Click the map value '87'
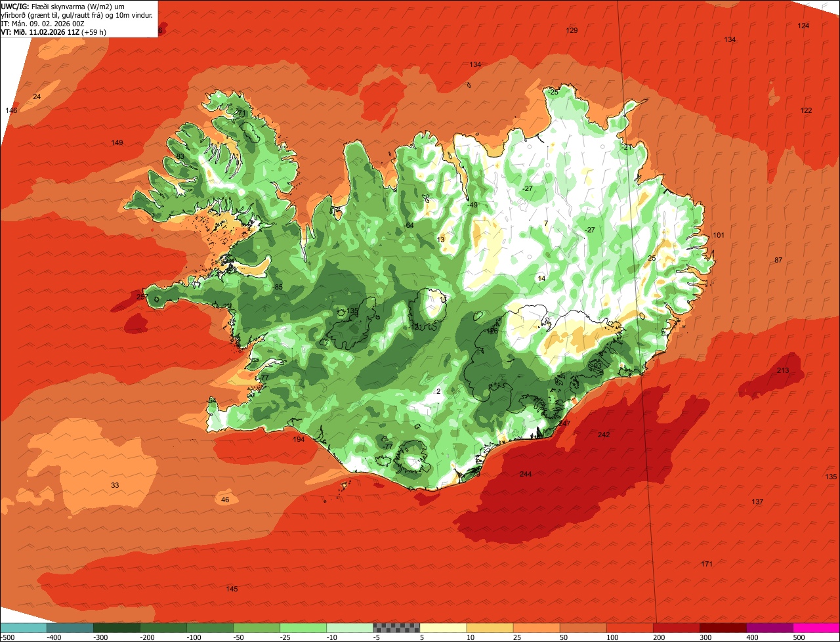The width and height of the screenshot is (840, 642). coord(778,261)
